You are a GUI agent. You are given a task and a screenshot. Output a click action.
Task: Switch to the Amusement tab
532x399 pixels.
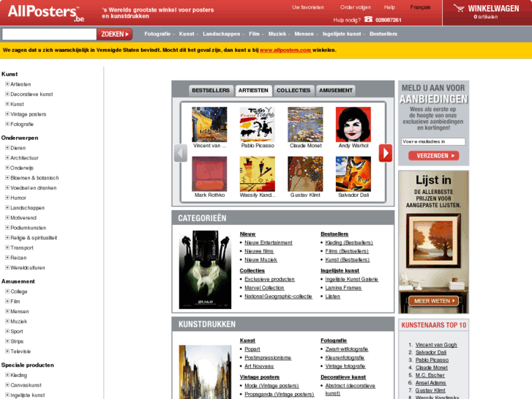[336, 90]
